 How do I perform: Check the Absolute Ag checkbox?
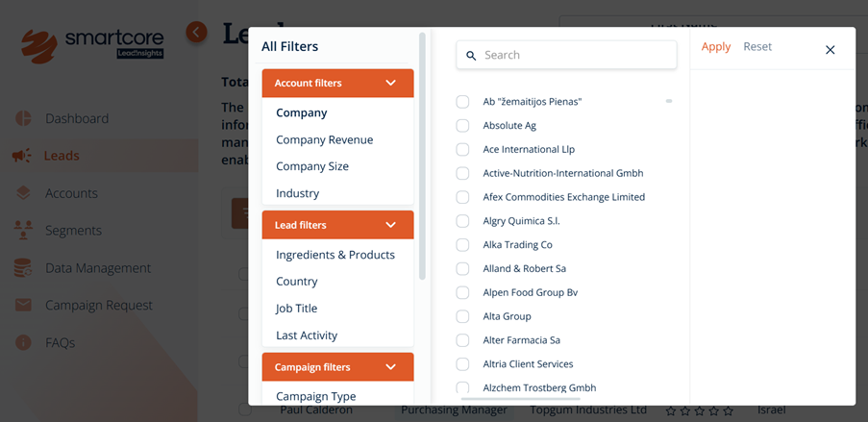point(462,126)
